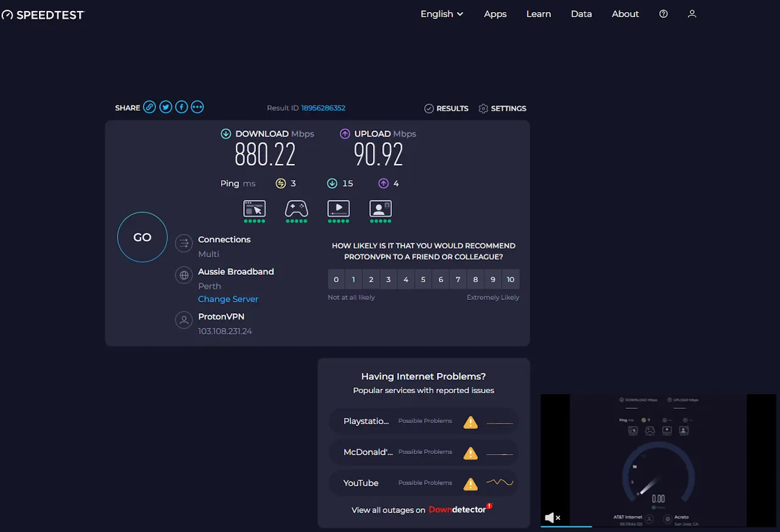Image resolution: width=780 pixels, height=532 pixels.
Task: Select rating 5 in survey
Action: 424,280
